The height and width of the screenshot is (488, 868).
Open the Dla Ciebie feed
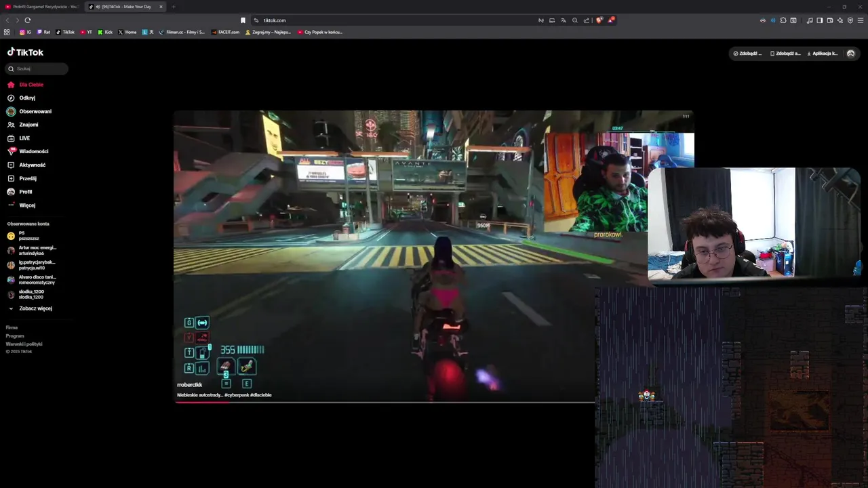click(x=25, y=85)
